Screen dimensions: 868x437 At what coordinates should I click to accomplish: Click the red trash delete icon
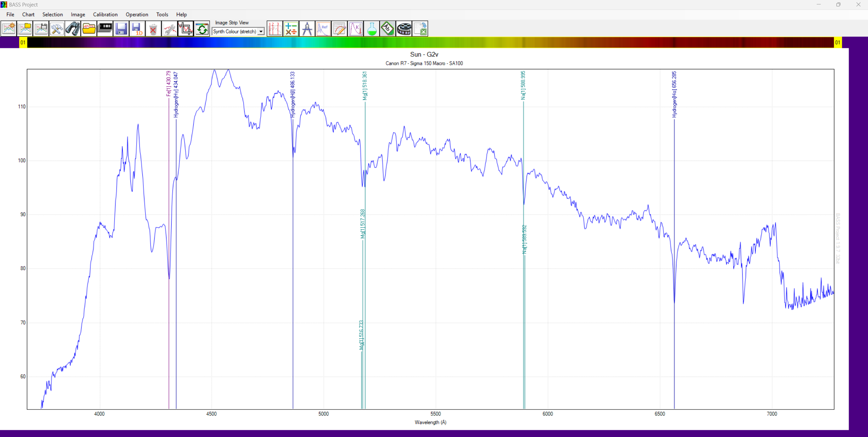(153, 29)
